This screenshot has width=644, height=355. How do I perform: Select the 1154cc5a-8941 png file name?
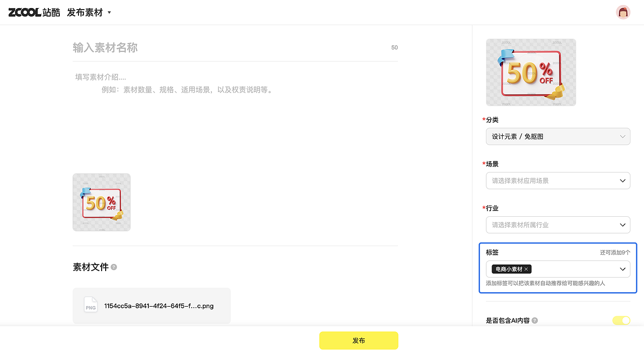(159, 306)
